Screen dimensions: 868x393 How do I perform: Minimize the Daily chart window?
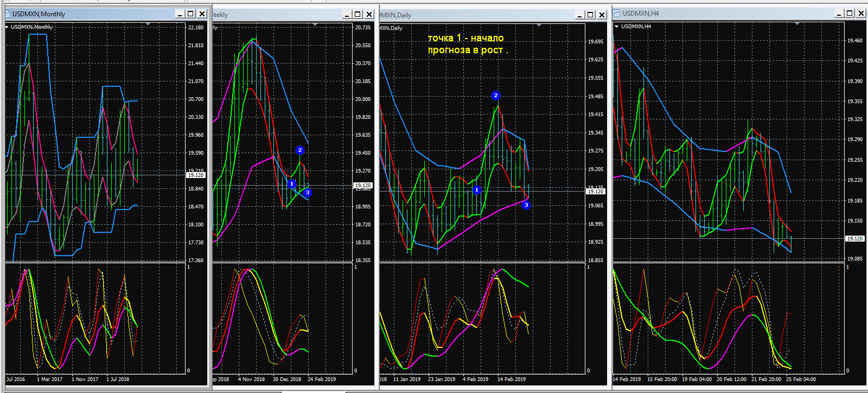(x=579, y=15)
